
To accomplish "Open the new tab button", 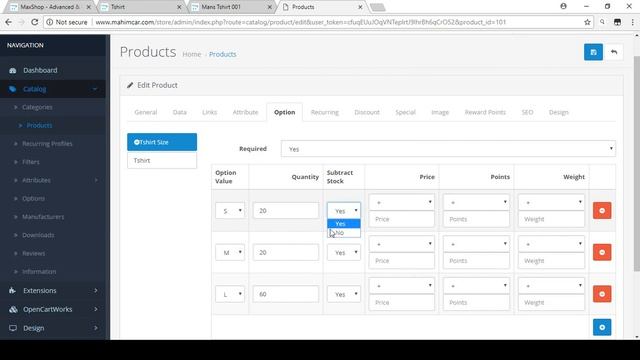I will pos(378,7).
